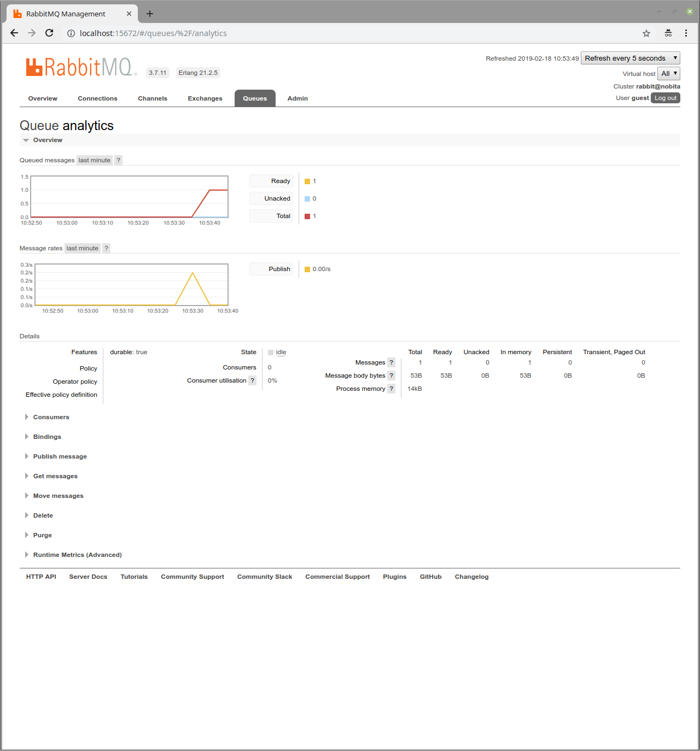
Task: Expand the Delete section
Action: point(39,515)
